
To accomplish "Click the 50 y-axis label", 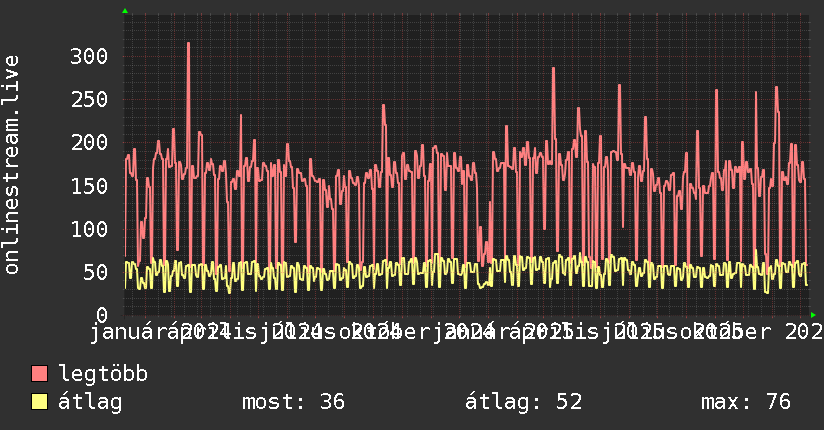I will pos(95,272).
